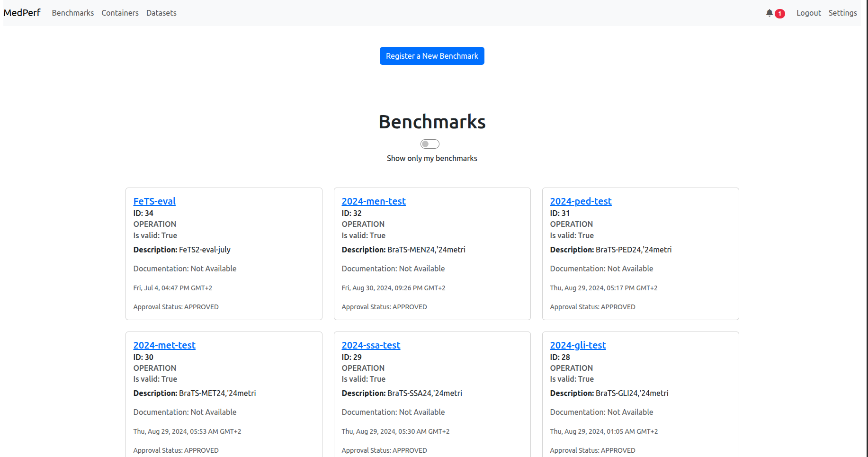Open the 2024-ped-test benchmark
The height and width of the screenshot is (457, 868).
[x=581, y=201]
